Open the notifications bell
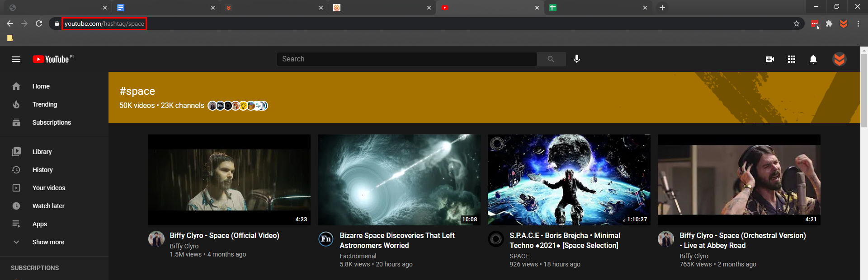The height and width of the screenshot is (280, 868). [813, 59]
